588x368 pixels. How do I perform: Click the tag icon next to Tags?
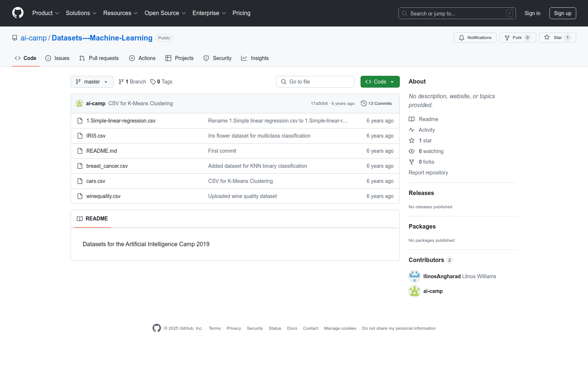coord(153,82)
